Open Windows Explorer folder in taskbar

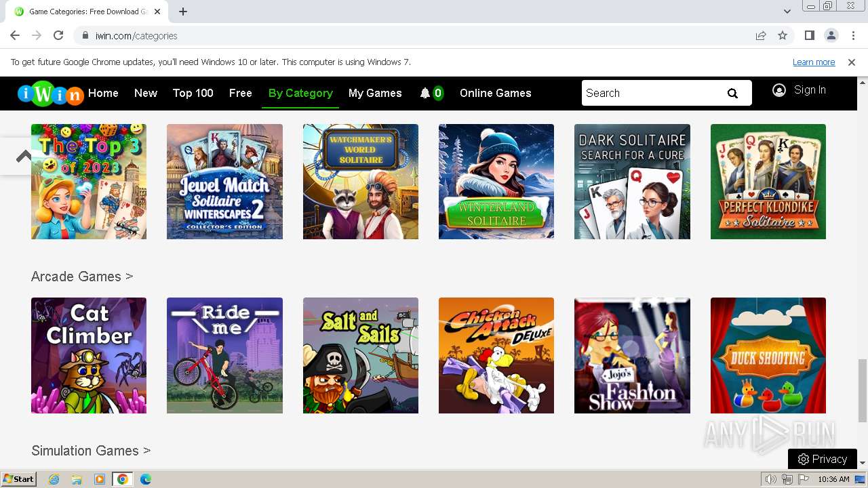click(77, 479)
